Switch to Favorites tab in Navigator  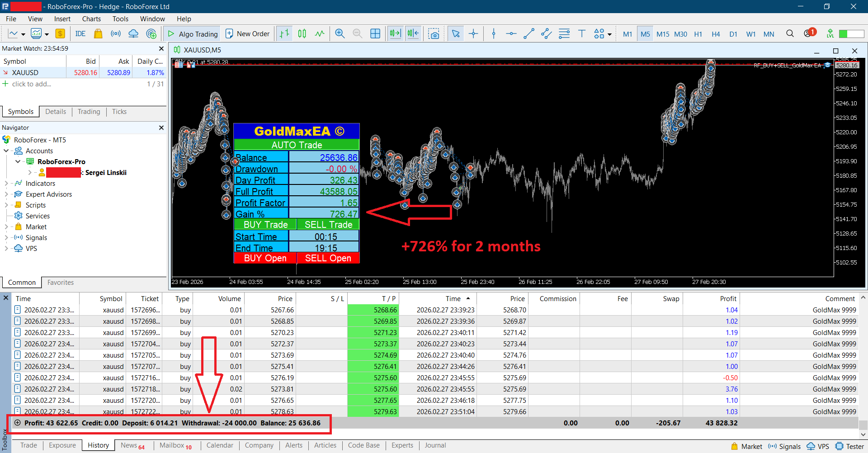click(61, 283)
